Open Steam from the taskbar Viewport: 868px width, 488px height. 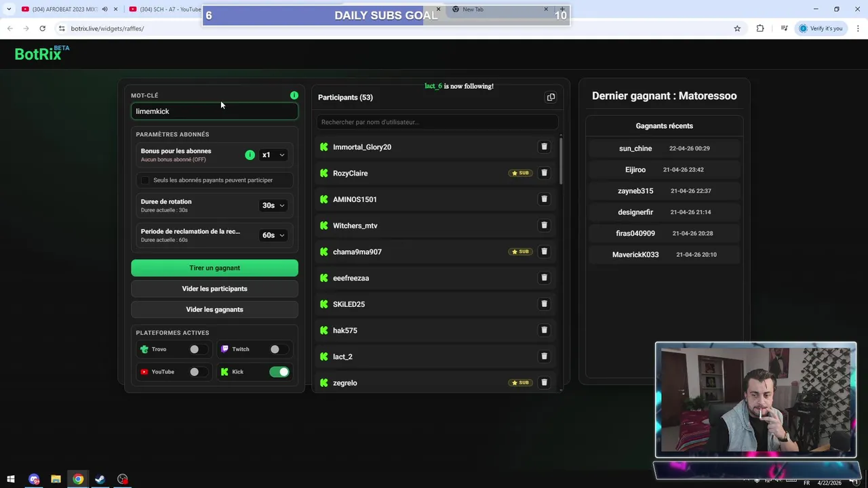point(100,479)
